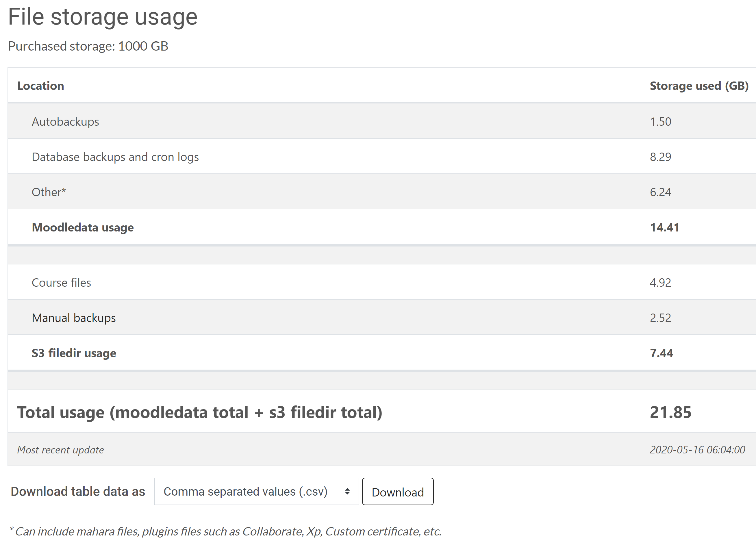Click the Download button
Viewport: 756px width, 543px height.
point(398,492)
